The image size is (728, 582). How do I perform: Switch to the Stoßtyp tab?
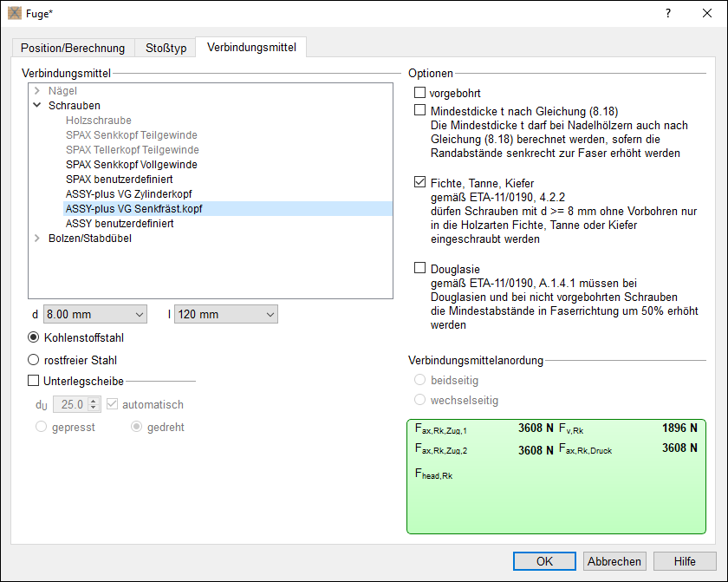tap(165, 48)
